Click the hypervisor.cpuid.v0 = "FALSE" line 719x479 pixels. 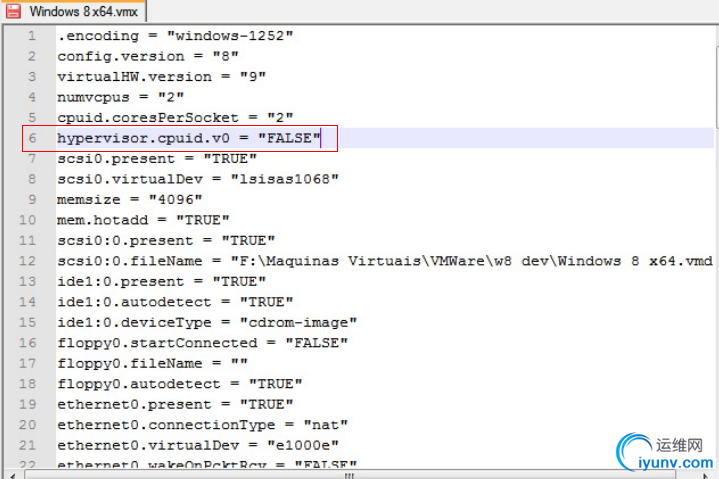[188, 138]
